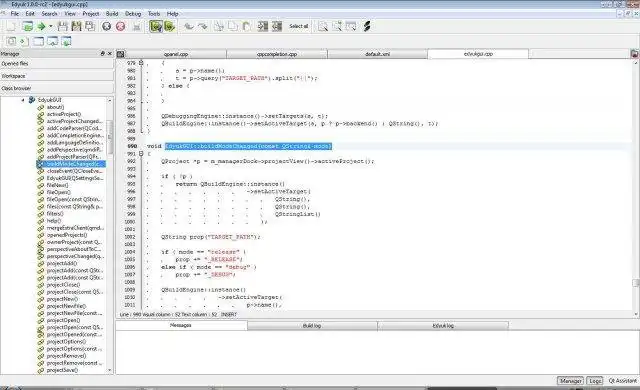
Task: Click the replace text icon
Action: tap(351, 27)
